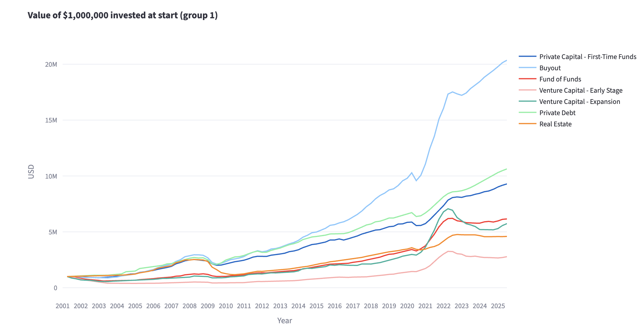
Task: Click the 2021 x-axis tick label
Action: point(425,306)
